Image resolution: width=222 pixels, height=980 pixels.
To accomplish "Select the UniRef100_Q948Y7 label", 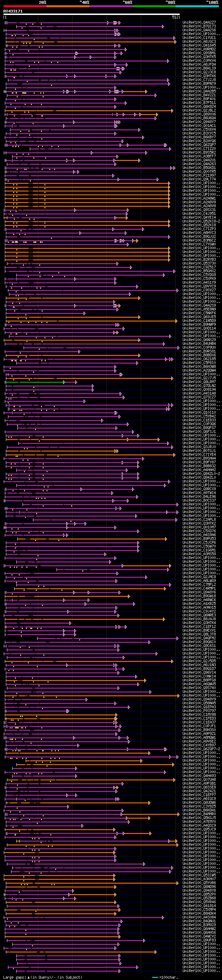I will click(199, 122).
